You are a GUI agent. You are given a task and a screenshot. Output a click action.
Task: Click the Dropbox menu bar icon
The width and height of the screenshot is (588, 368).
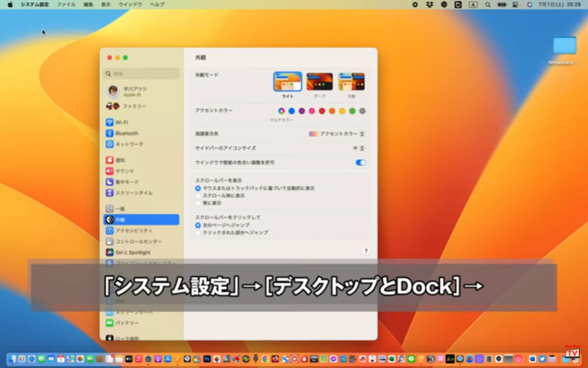click(430, 4)
